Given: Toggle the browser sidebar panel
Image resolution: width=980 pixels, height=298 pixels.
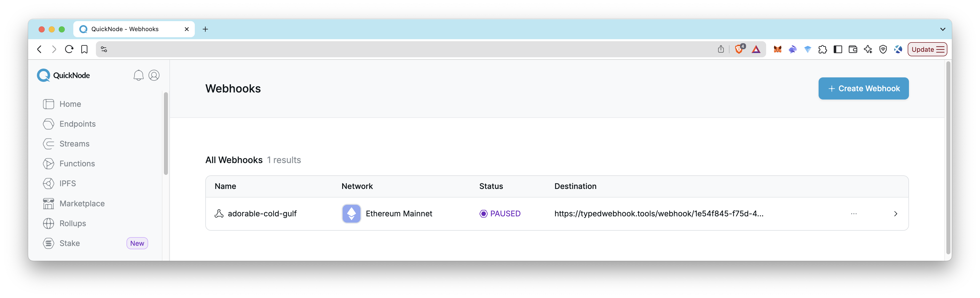Looking at the screenshot, I should point(838,49).
